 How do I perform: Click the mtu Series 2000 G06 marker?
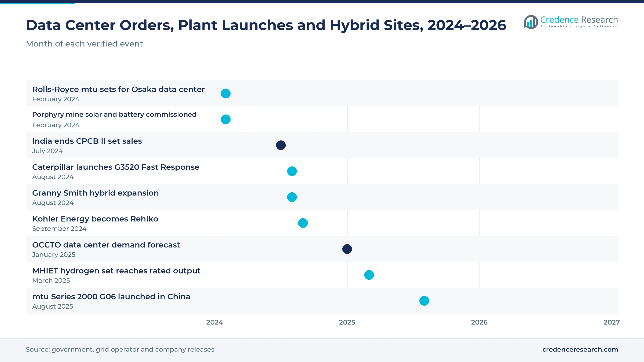tap(424, 301)
